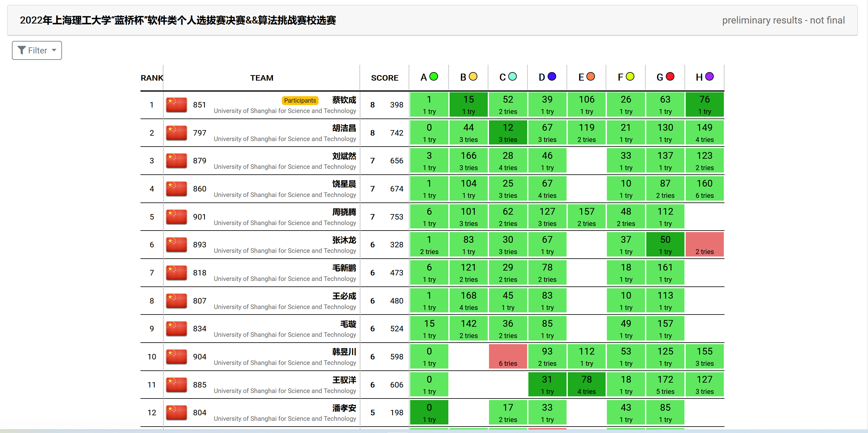868x433 pixels.
Task: Click problem E orange balloon icon
Action: point(591,77)
